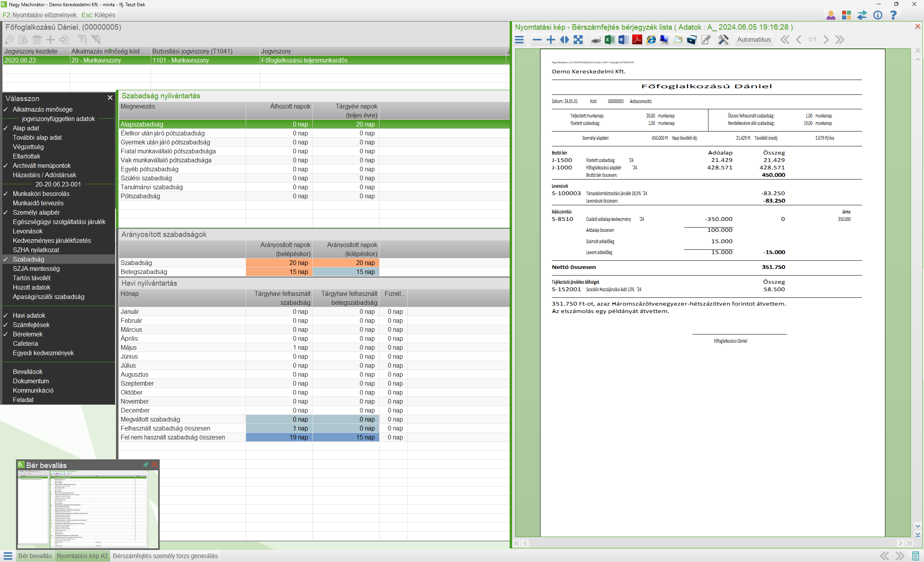Open the preview hamburger menu
This screenshot has height=562, width=924.
[x=519, y=40]
